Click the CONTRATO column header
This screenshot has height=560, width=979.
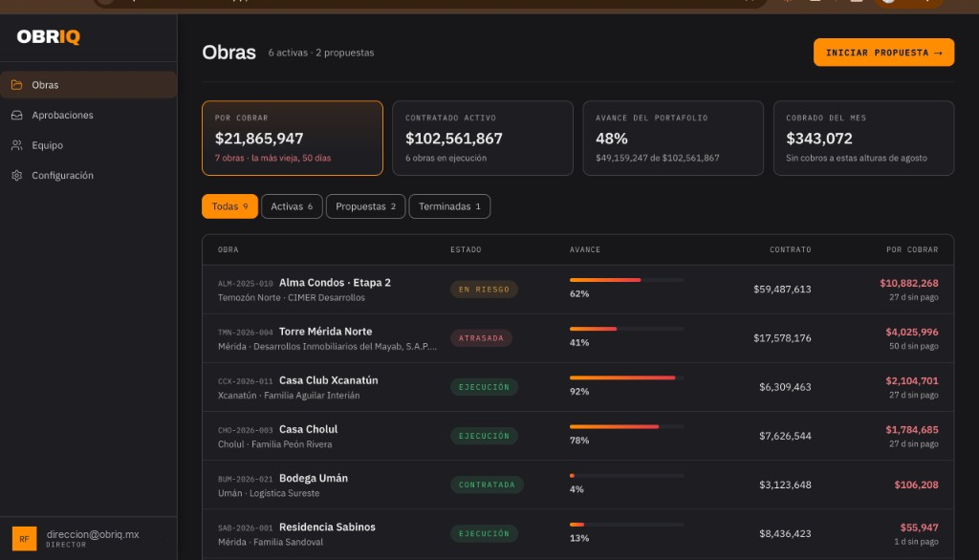(x=791, y=249)
